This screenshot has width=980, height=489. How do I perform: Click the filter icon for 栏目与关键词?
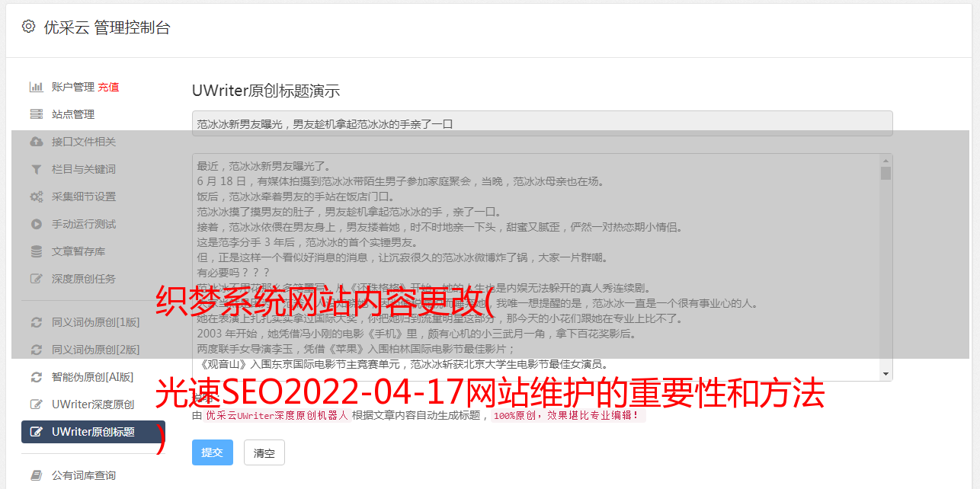pyautogui.click(x=36, y=169)
